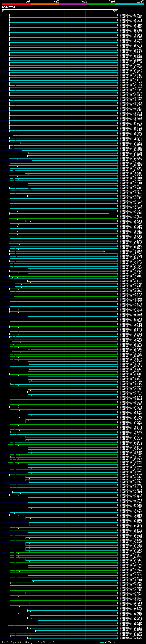Click the UniRef100_A9PJH7 entry
Viewport: 146px width, 644px height.
(131, 37)
